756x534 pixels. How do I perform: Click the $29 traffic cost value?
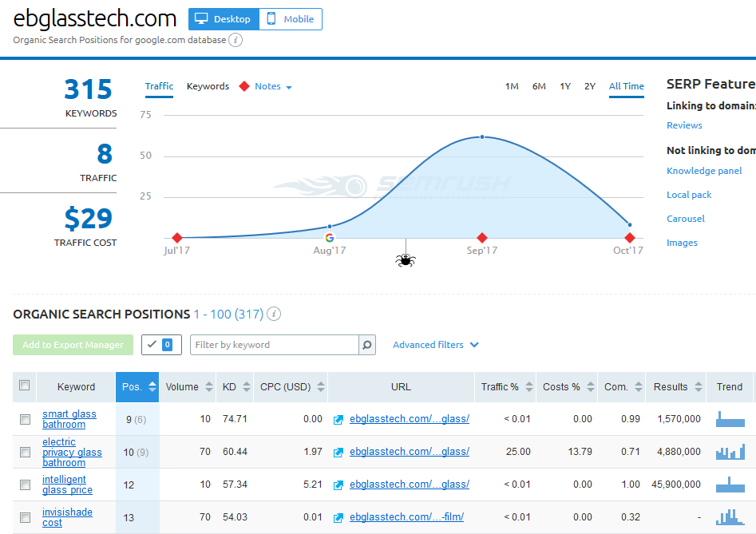click(x=89, y=219)
